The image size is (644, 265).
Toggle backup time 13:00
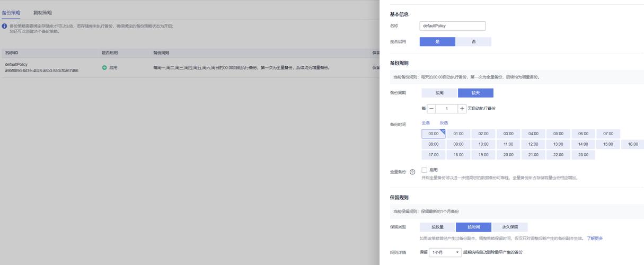(x=558, y=144)
